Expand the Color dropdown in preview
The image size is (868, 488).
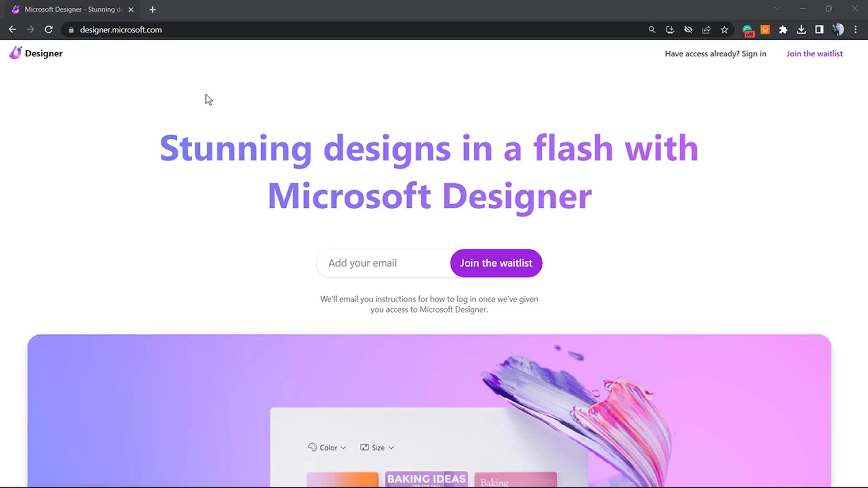(327, 447)
